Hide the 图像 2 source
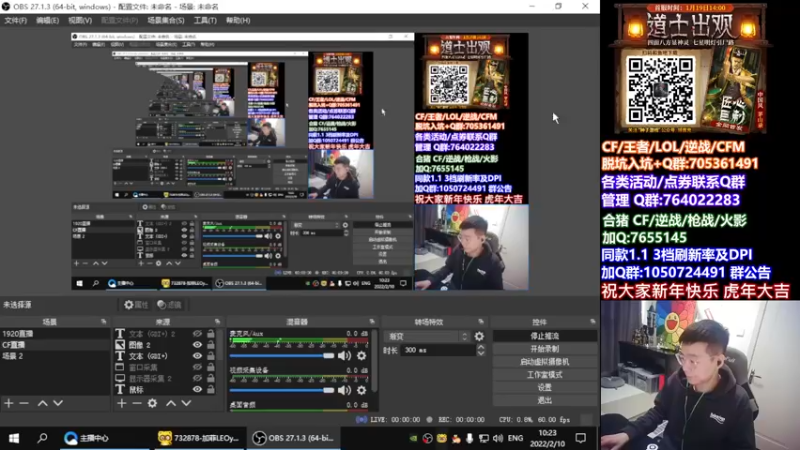Viewport: 800px width, 450px height. click(197, 345)
